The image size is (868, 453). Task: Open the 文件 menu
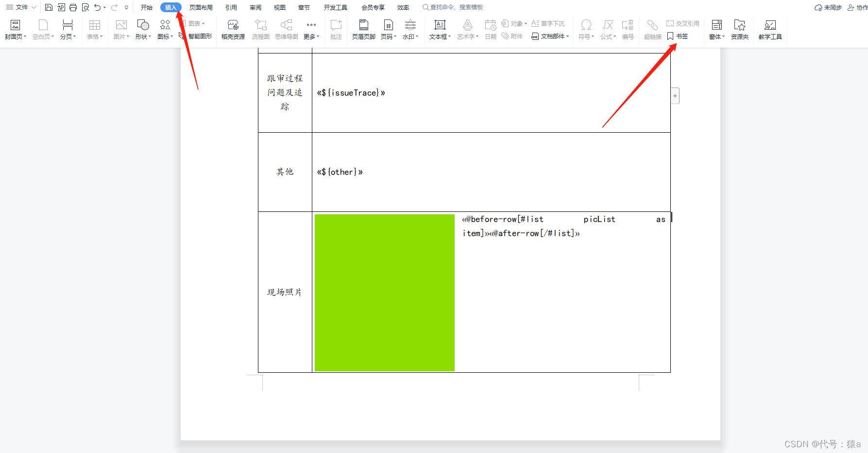[x=20, y=7]
